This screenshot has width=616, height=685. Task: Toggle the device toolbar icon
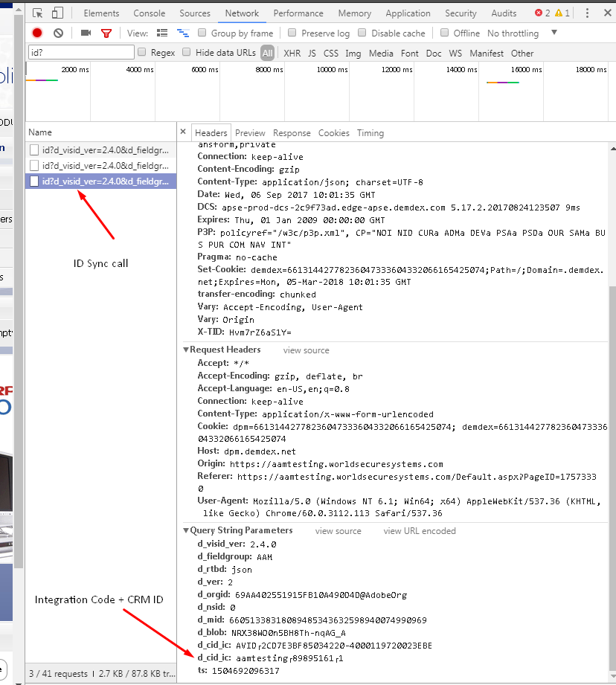[x=57, y=13]
